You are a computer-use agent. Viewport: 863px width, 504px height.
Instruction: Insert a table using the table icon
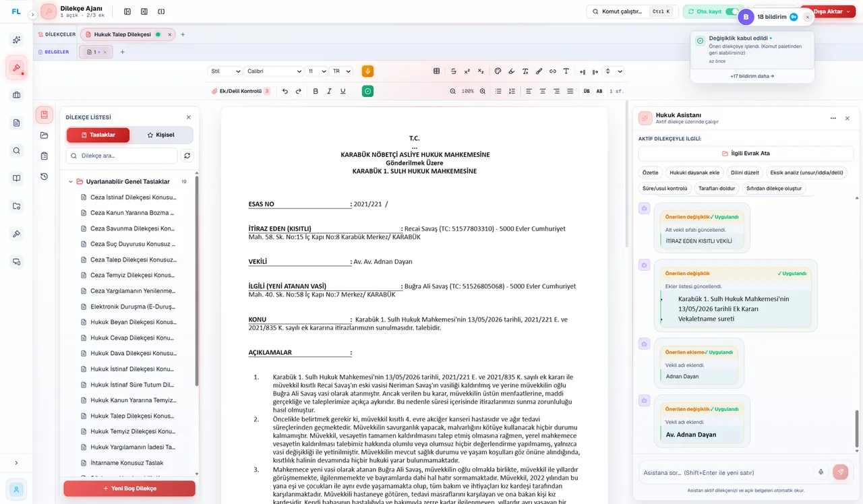(x=437, y=71)
